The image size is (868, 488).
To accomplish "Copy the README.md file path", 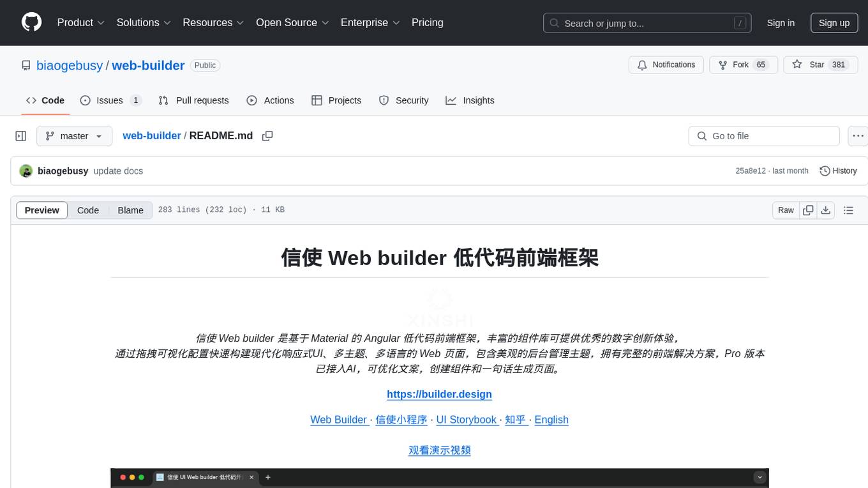I will coord(267,136).
